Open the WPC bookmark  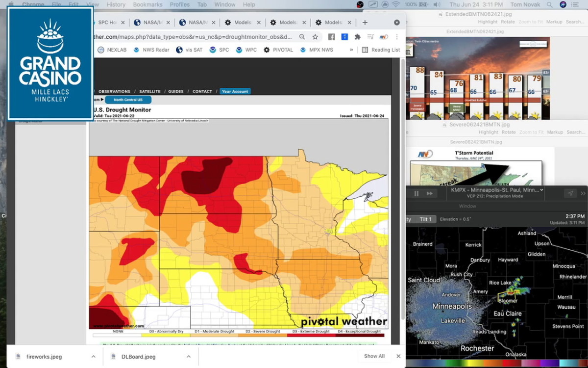click(249, 50)
